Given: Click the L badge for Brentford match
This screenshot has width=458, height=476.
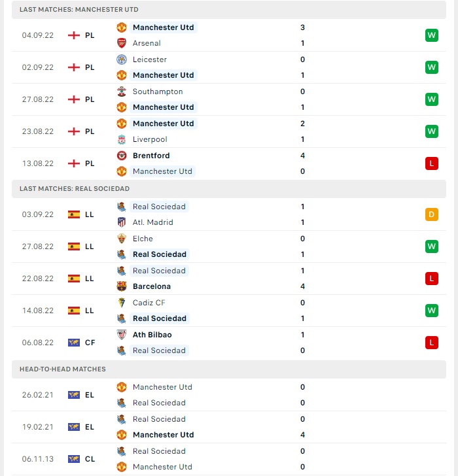Looking at the screenshot, I should tap(432, 163).
